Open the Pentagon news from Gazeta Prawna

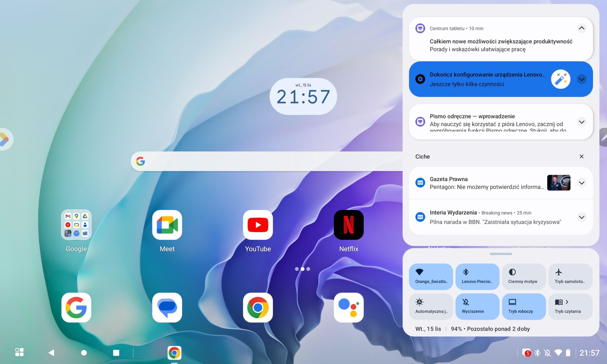pos(501,183)
